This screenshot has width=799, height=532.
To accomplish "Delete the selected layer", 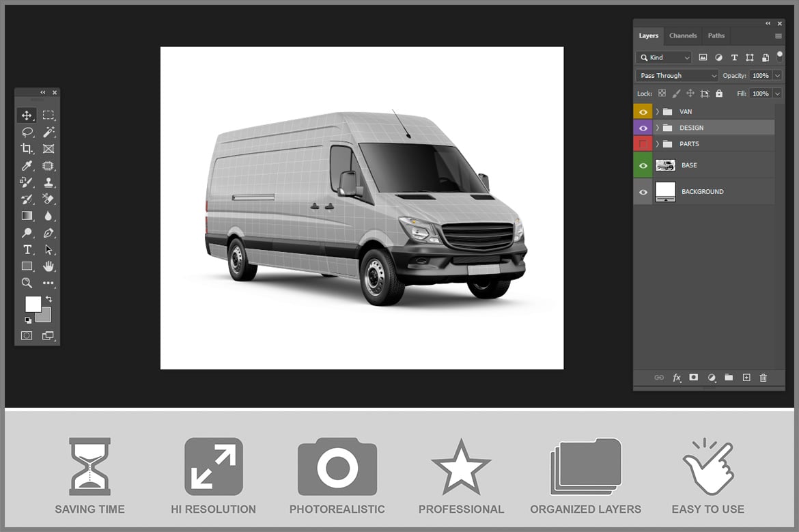I will click(x=763, y=378).
